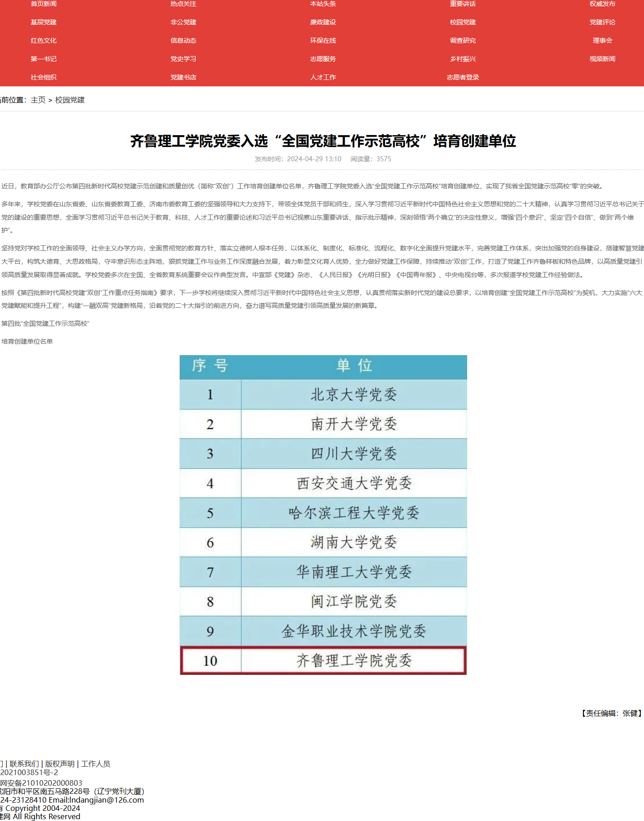Open 信息动态 from the navigation
644x821 pixels.
click(183, 40)
